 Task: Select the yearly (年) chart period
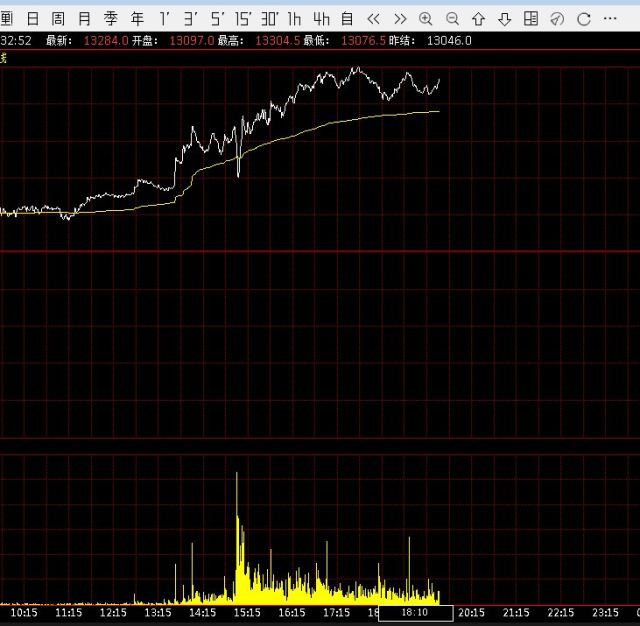click(137, 19)
